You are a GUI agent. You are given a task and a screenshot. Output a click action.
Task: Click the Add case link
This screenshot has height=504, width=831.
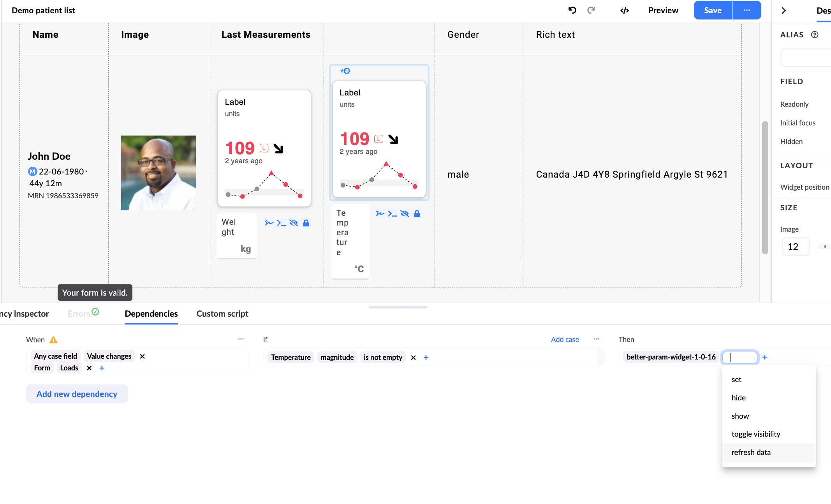click(565, 339)
